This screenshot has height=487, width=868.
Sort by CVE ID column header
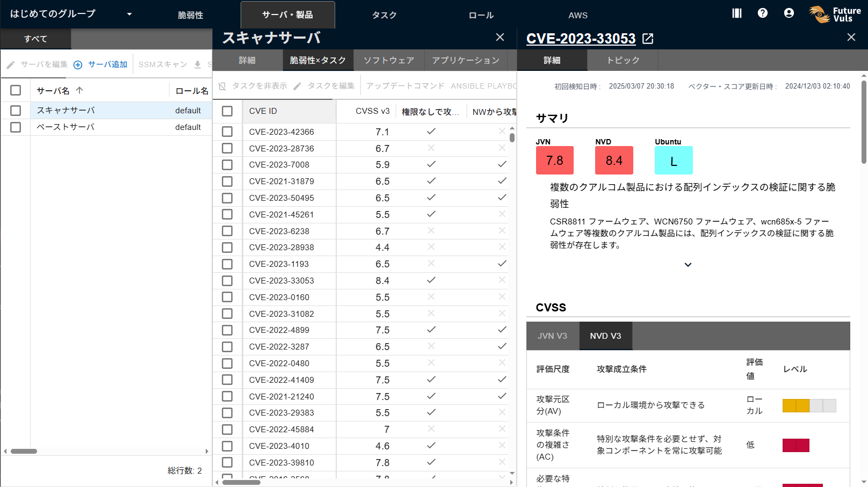pyautogui.click(x=263, y=111)
